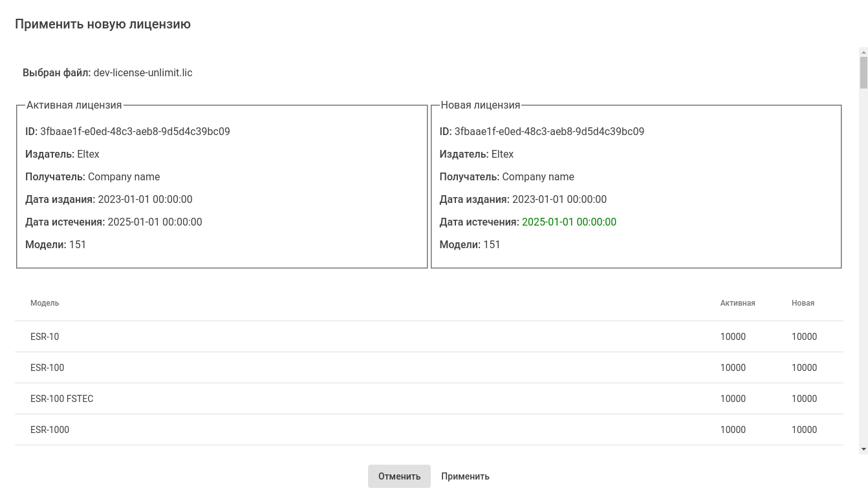
Task: Click the active license ID value
Action: point(135,132)
